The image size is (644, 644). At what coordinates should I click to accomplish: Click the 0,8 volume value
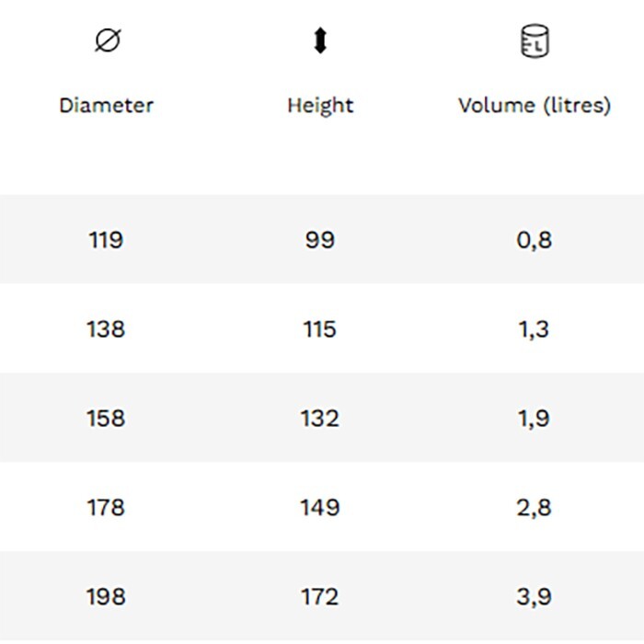tap(534, 240)
